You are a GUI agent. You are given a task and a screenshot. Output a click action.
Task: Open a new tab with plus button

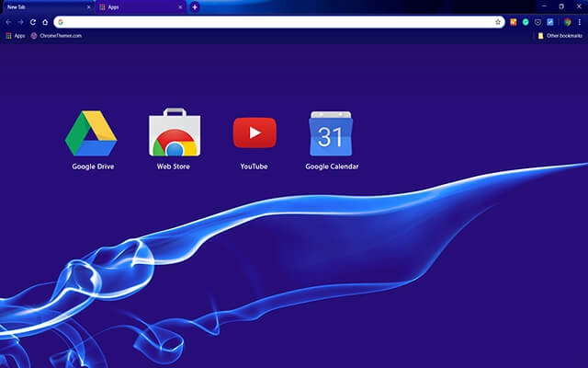pos(195,6)
